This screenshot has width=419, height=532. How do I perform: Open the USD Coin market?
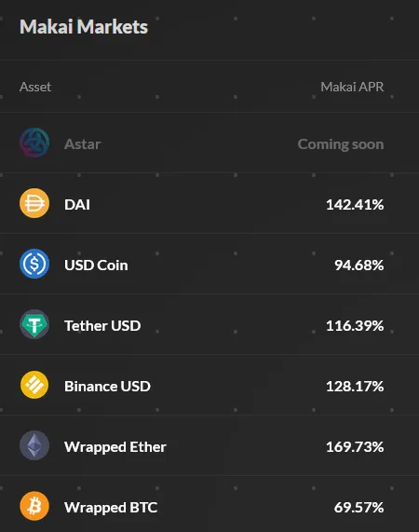click(96, 266)
